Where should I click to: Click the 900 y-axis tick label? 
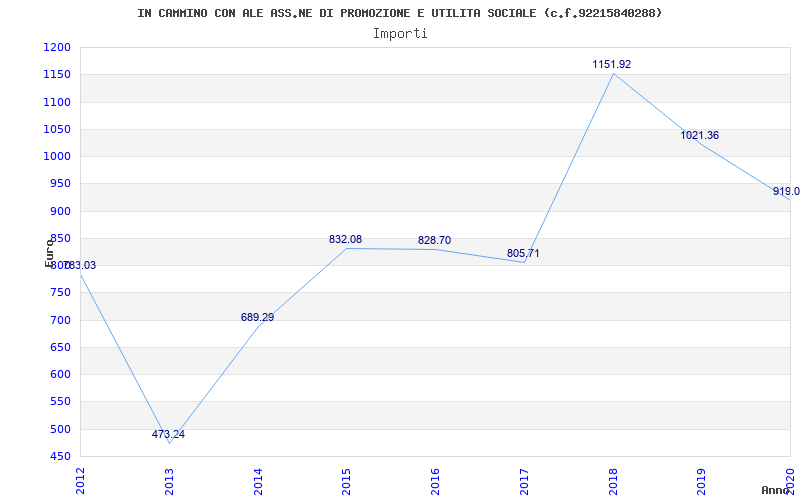(x=60, y=211)
